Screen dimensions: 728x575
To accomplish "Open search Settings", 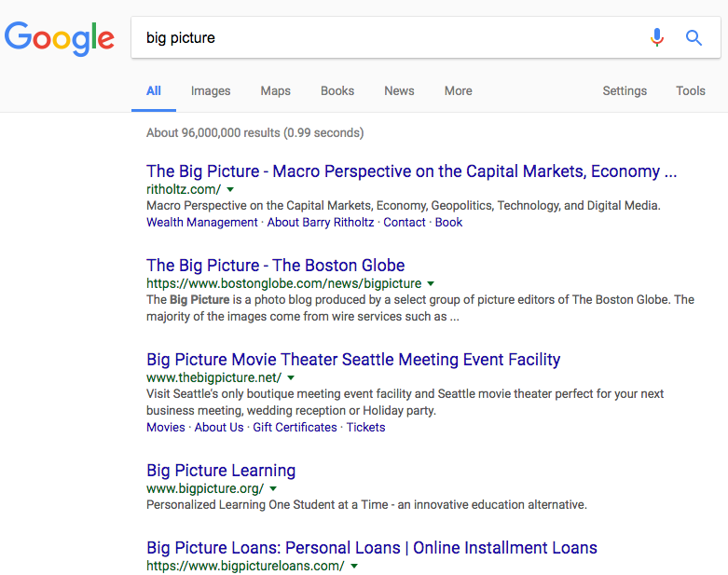I will [x=625, y=91].
